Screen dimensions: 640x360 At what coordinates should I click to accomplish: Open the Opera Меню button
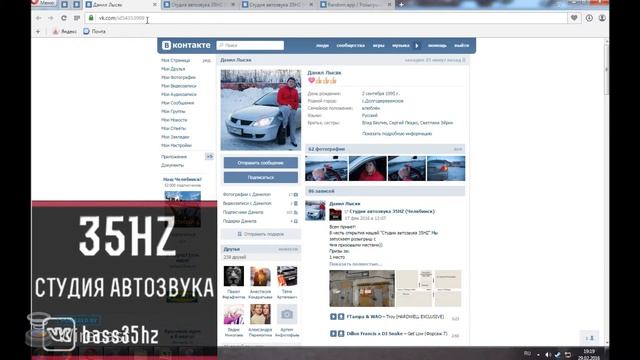tap(44, 3)
